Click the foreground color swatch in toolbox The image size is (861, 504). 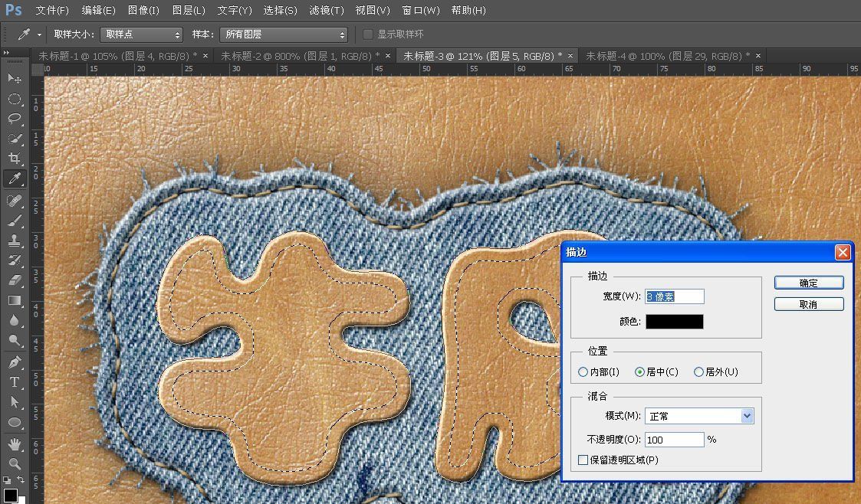(9, 494)
